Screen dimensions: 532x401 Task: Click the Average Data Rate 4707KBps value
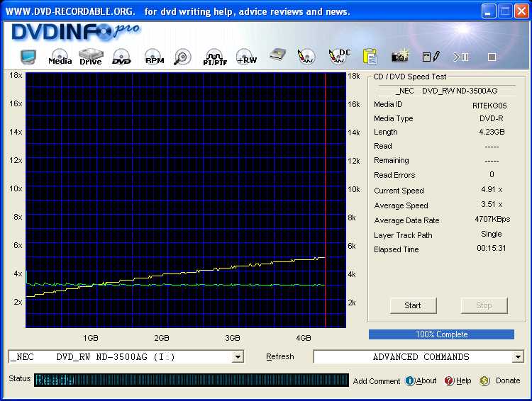click(x=492, y=219)
